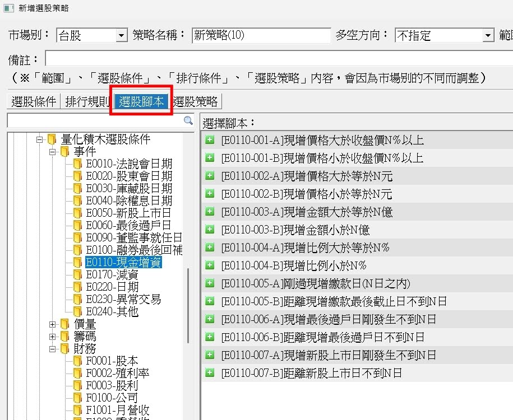Open the 多空方向 dropdown
The height and width of the screenshot is (420, 513).
click(x=488, y=36)
